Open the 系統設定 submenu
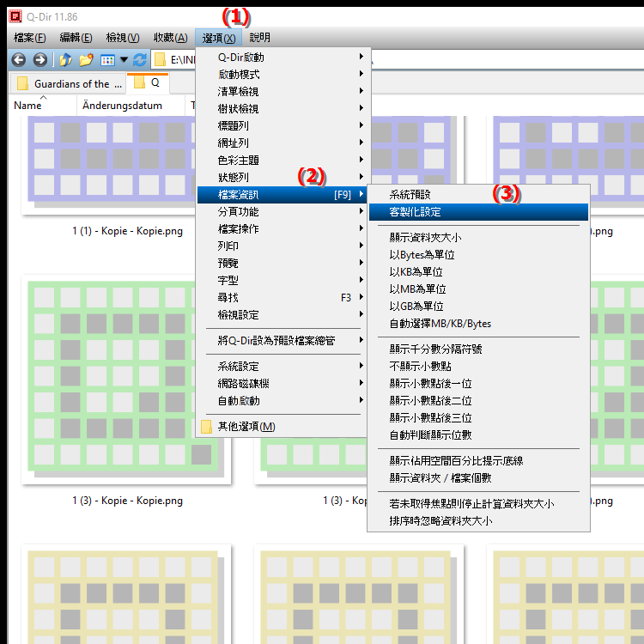This screenshot has width=644, height=644. point(283,367)
